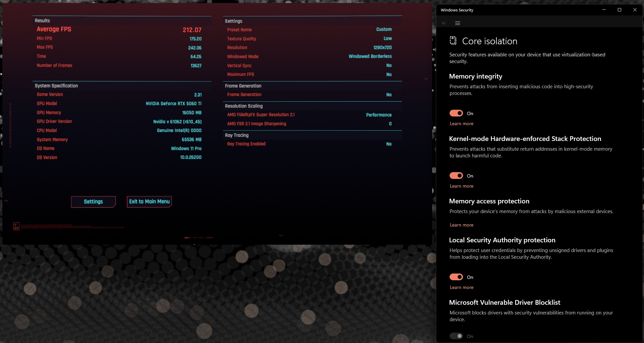Close the Windows Security window
Screen dimensions: 644x343
coord(635,10)
